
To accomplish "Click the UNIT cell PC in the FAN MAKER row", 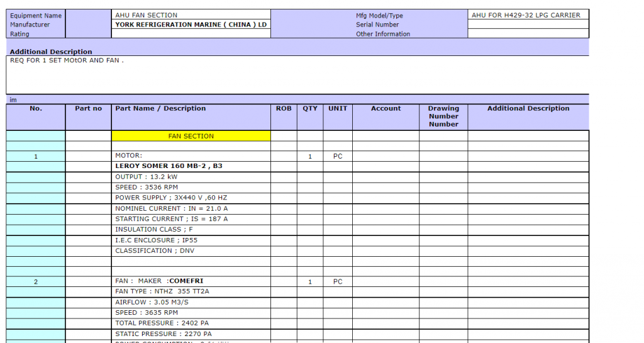I will [x=338, y=281].
